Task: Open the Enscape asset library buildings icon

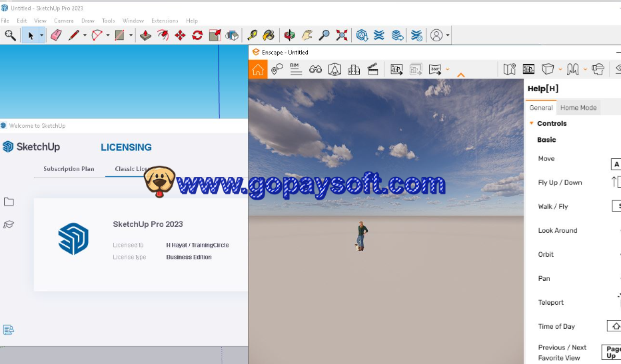Action: 354,70
